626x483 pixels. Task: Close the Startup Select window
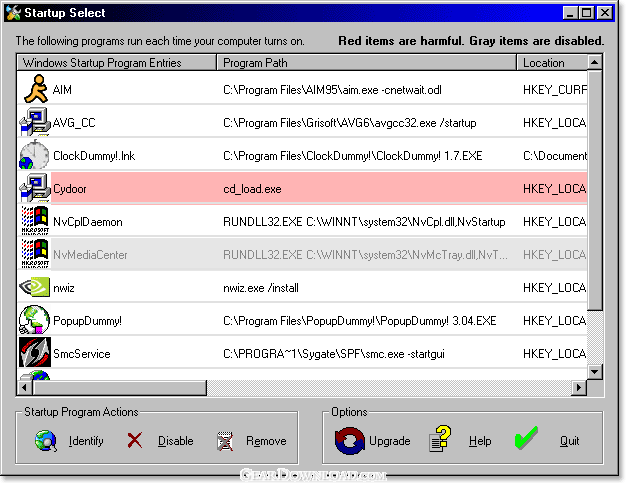[x=605, y=13]
